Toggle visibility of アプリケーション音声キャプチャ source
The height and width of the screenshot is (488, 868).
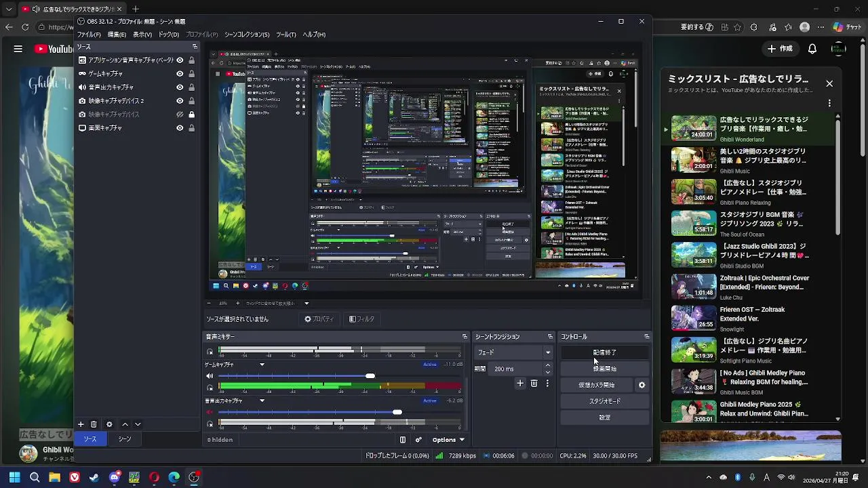point(180,60)
